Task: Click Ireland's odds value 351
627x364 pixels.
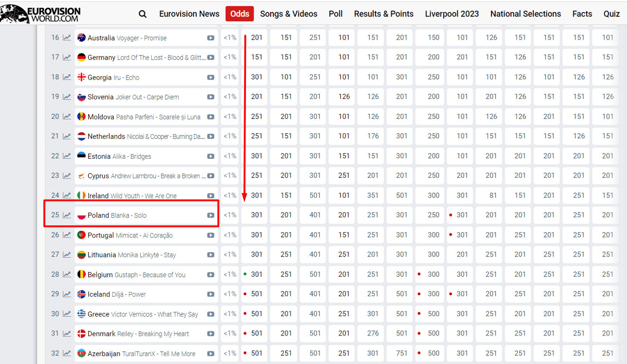Action: 373,195
